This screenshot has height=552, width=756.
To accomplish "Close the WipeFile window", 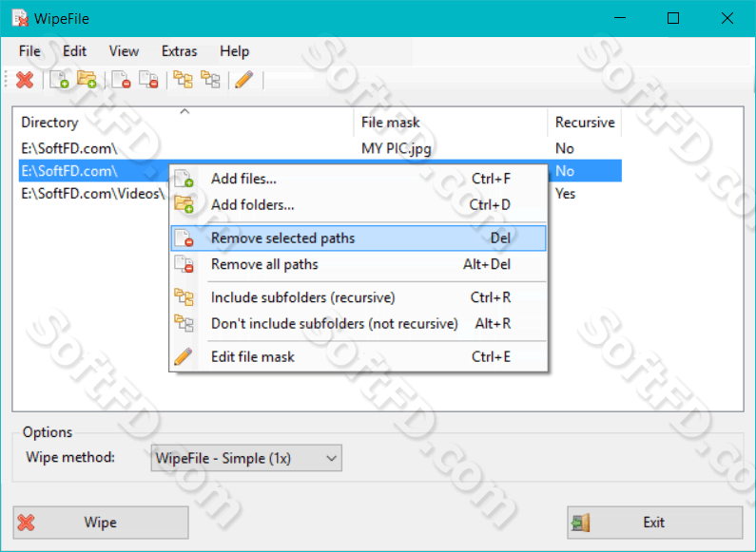I will (x=727, y=18).
